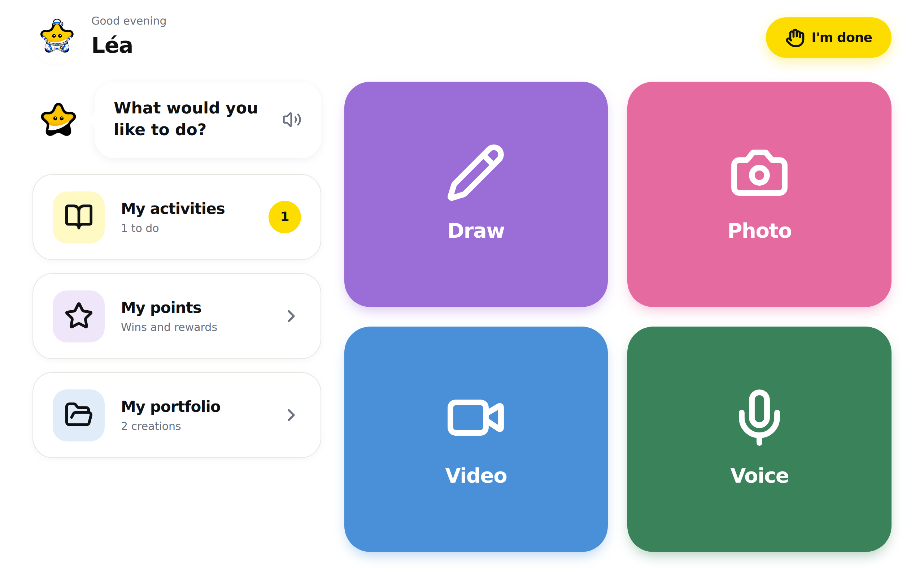Open the Voice microphone tile
The height and width of the screenshot is (578, 924).
pos(759,439)
